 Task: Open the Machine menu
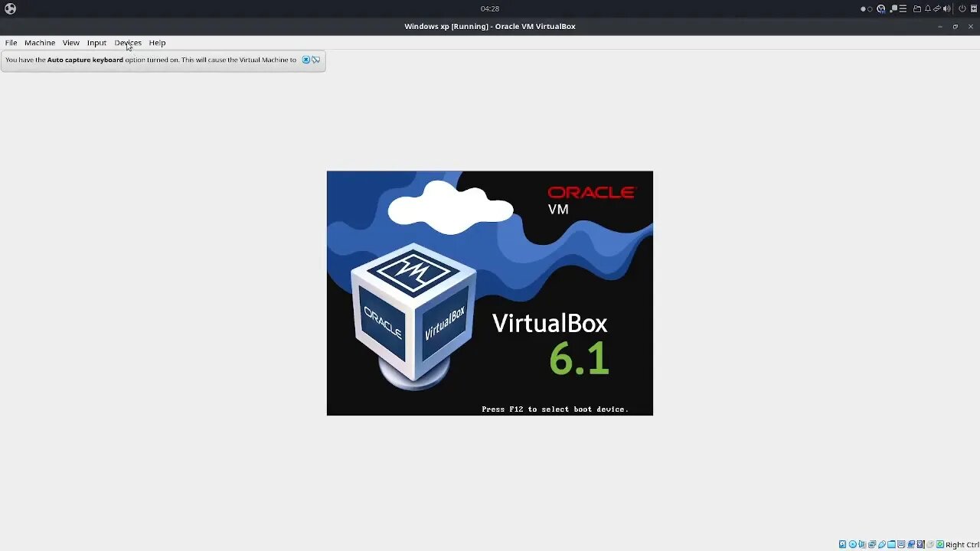[x=40, y=43]
